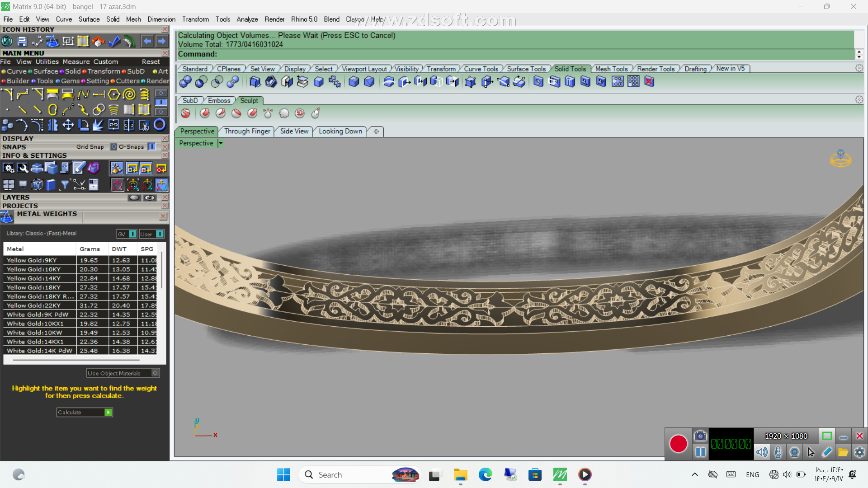The height and width of the screenshot is (488, 868).
Task: Switch to the Side View tab
Action: click(x=294, y=131)
